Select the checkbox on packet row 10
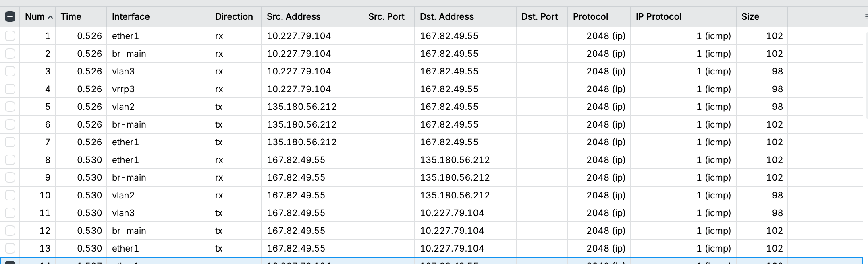The width and height of the screenshot is (868, 264). coord(10,195)
